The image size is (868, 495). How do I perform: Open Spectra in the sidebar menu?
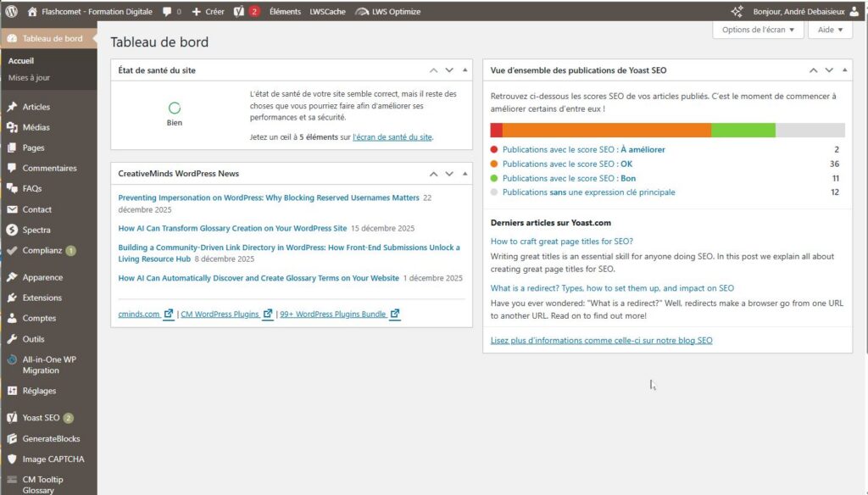(x=36, y=230)
